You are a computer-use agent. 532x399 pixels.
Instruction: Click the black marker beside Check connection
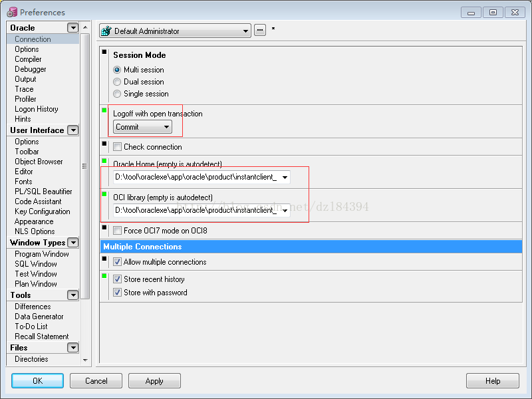(x=104, y=144)
